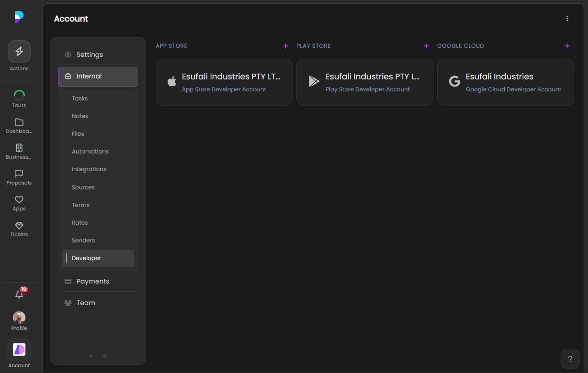Image resolution: width=588 pixels, height=373 pixels.
Task: Select Integrations in the Internal menu
Action: coord(89,169)
